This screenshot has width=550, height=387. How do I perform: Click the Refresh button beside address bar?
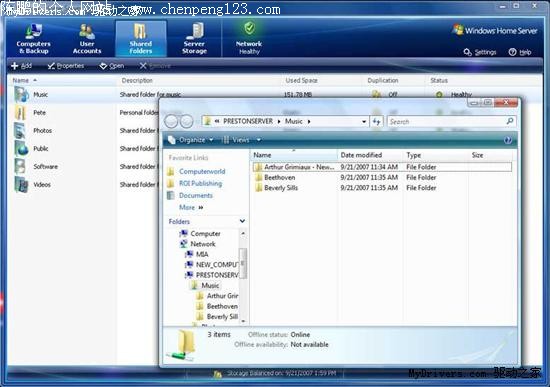click(377, 121)
